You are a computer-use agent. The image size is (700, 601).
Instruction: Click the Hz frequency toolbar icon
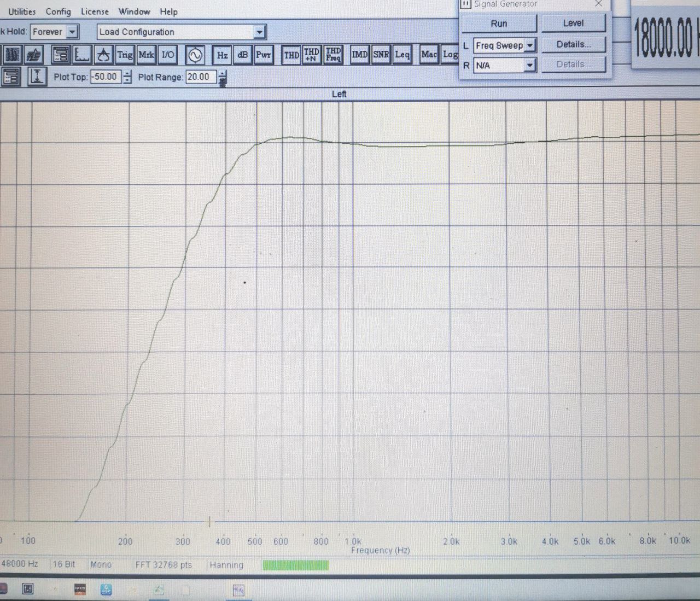tap(222, 55)
